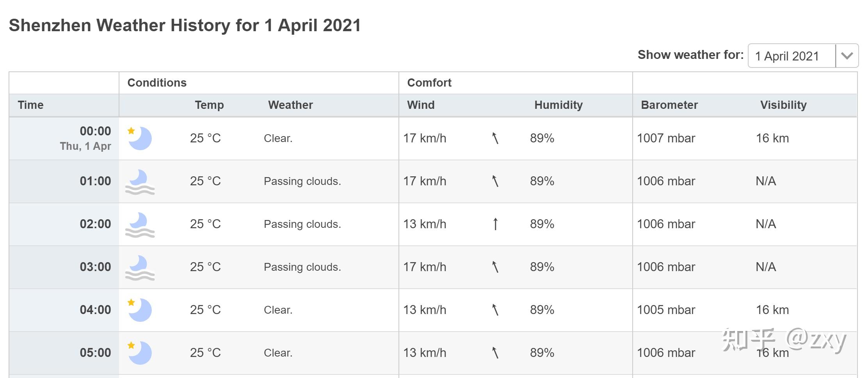Click the clear night icon at 05:00
Screen dimensions: 868x378
[x=139, y=353]
